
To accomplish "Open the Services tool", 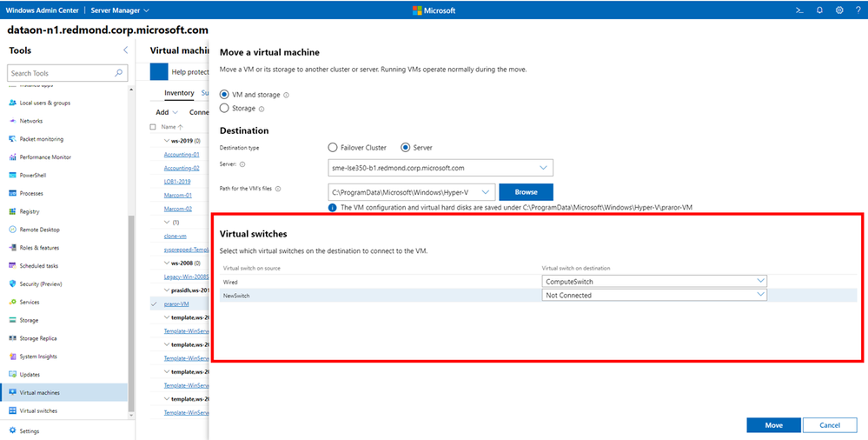I will pyautogui.click(x=30, y=302).
